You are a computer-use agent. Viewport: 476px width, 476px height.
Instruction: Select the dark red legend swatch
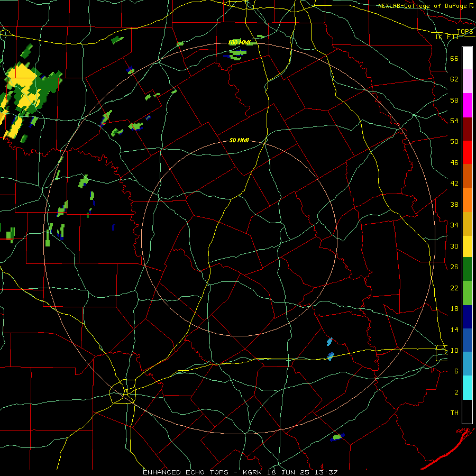[467, 129]
